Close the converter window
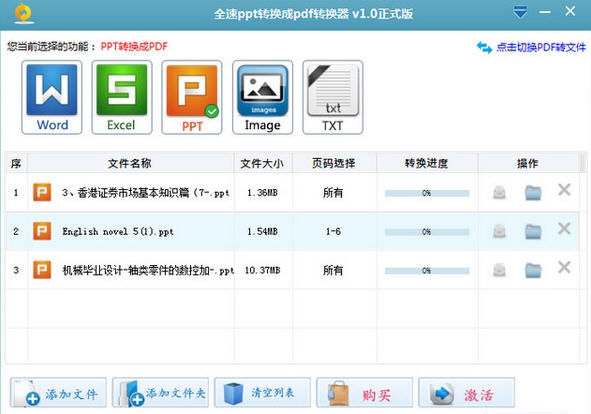Viewport: 591px width, 414px height. tap(570, 11)
